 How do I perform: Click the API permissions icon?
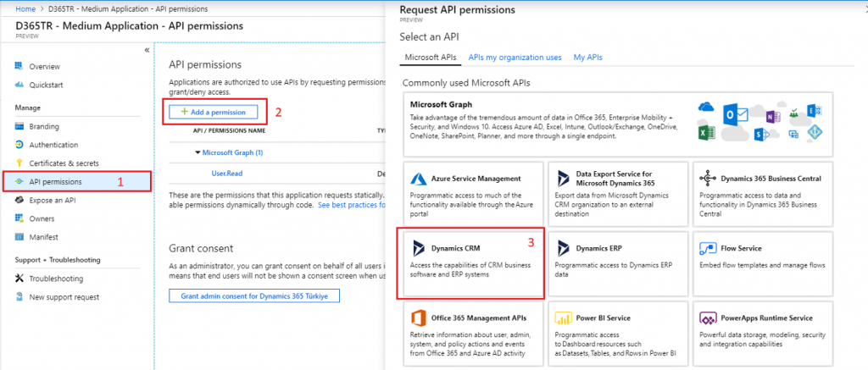[x=19, y=181]
